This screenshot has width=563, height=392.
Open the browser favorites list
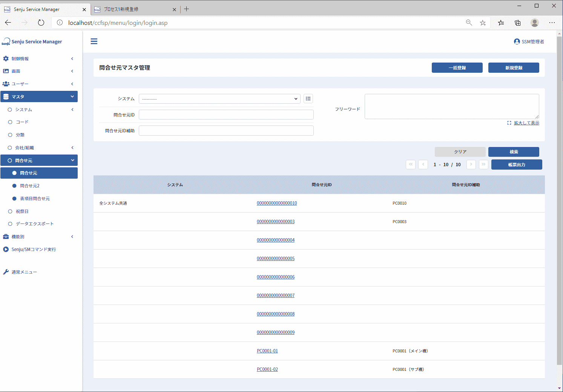tap(501, 23)
